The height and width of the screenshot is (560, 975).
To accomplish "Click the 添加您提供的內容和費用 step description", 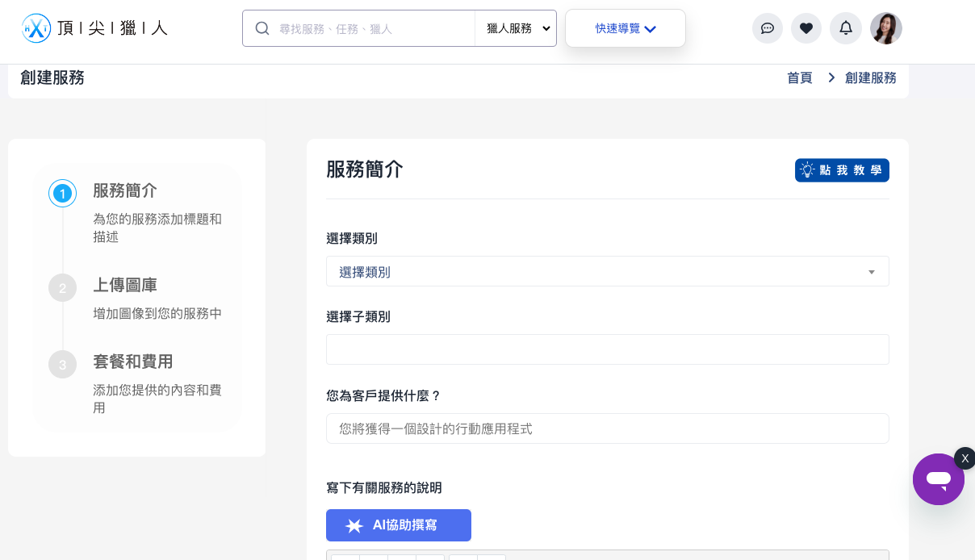I will [157, 399].
